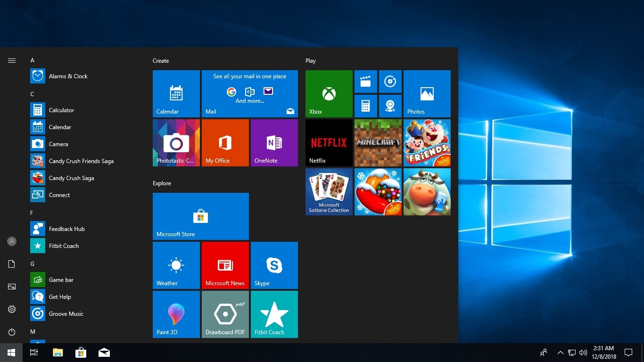Open the network status tray icon
This screenshot has width=644, height=362.
[572, 353]
